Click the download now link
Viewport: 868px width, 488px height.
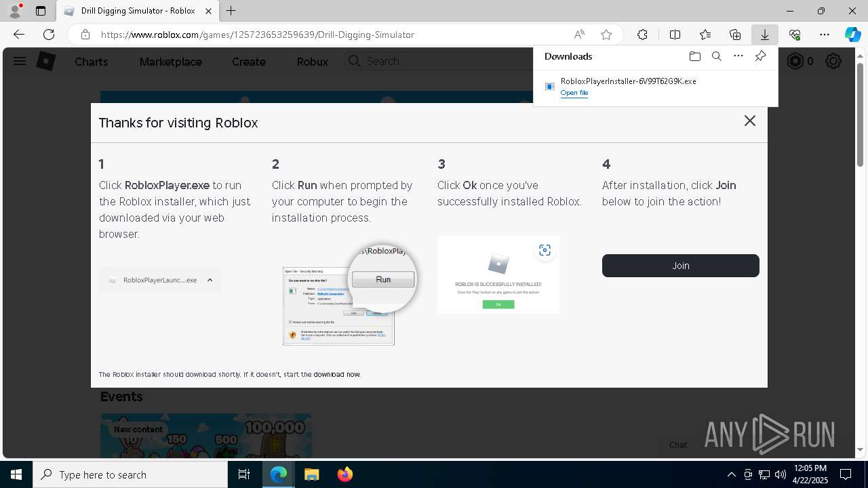tap(336, 374)
